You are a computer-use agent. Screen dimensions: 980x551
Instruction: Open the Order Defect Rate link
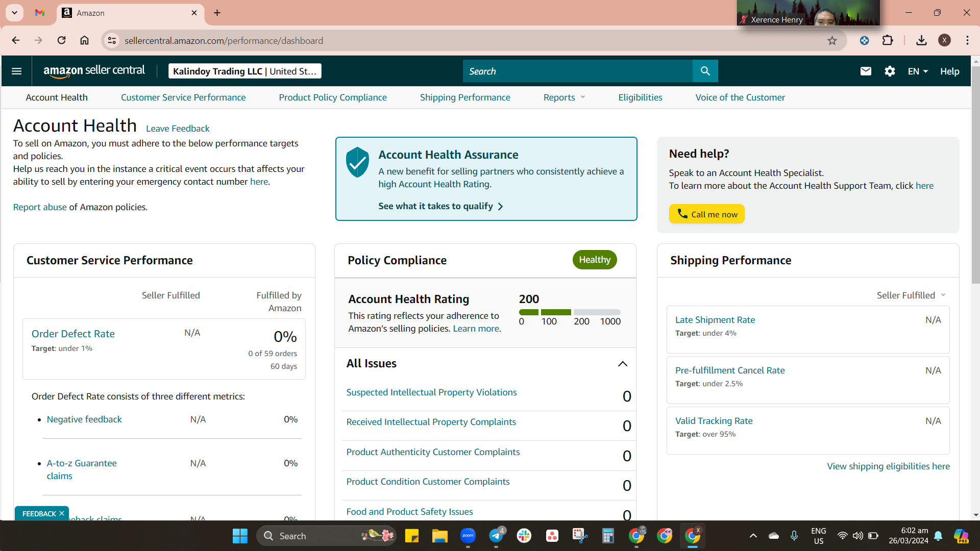pos(73,334)
